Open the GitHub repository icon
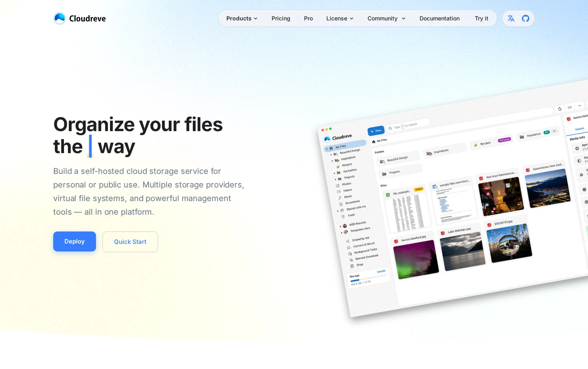The image size is (588, 369). click(526, 18)
